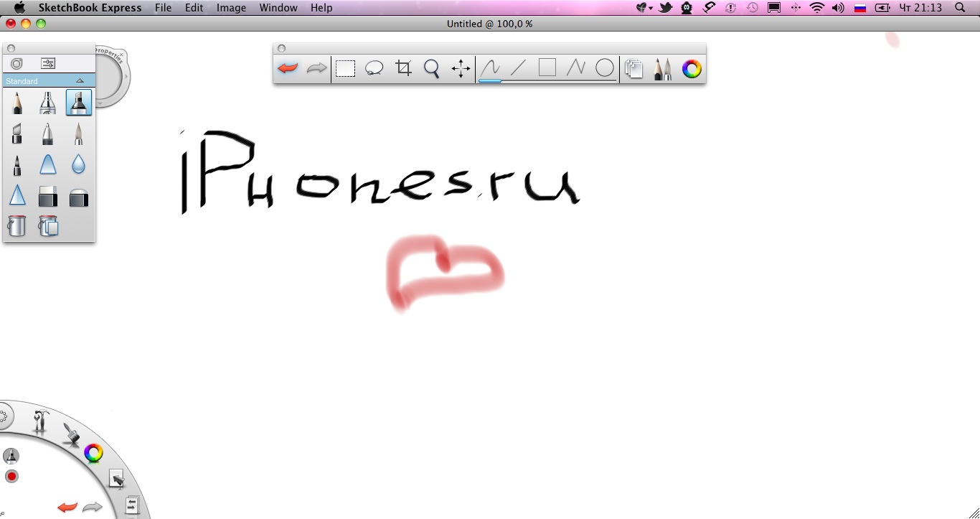Close the Properties puck
980x519 pixels.
123,54
